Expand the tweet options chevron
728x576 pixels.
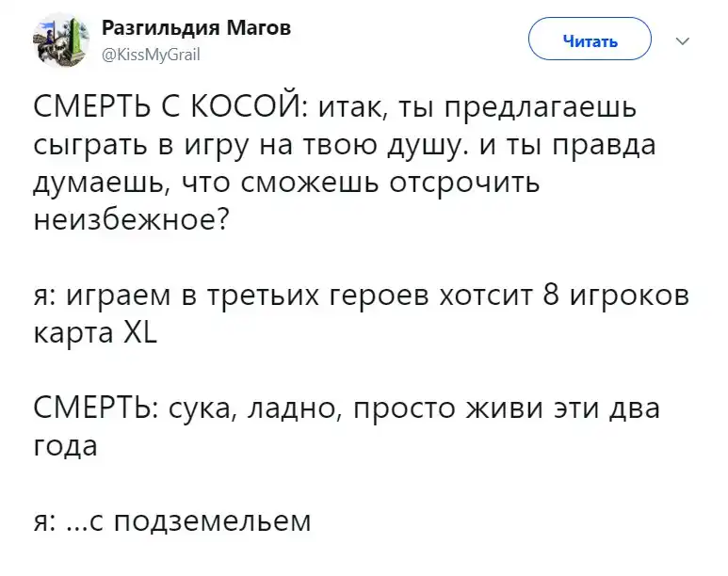(683, 40)
